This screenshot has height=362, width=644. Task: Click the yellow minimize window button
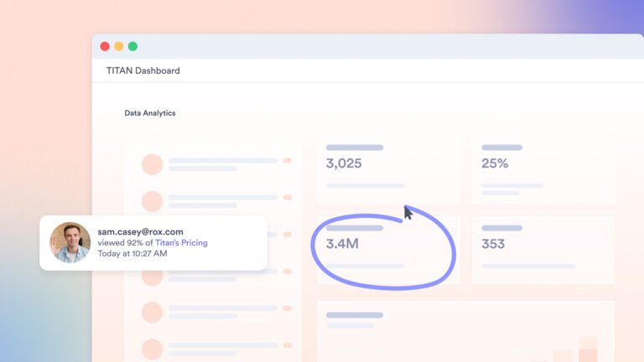(118, 47)
